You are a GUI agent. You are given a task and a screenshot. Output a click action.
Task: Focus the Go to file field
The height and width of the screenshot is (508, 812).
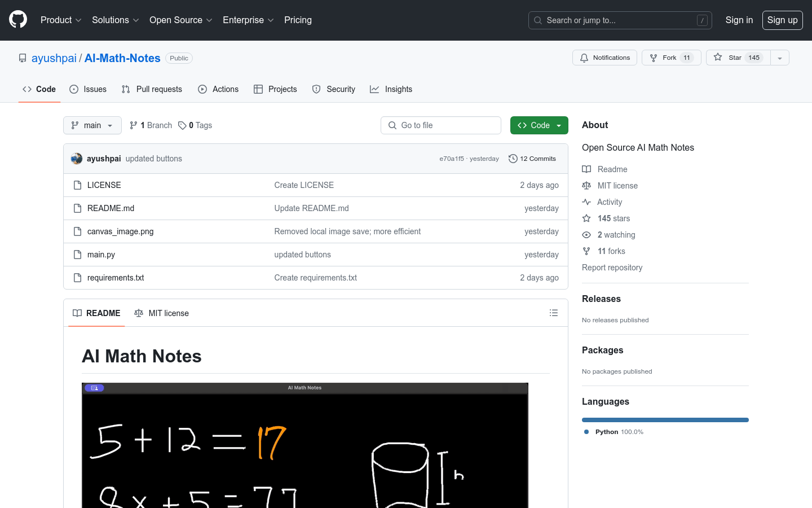point(441,125)
